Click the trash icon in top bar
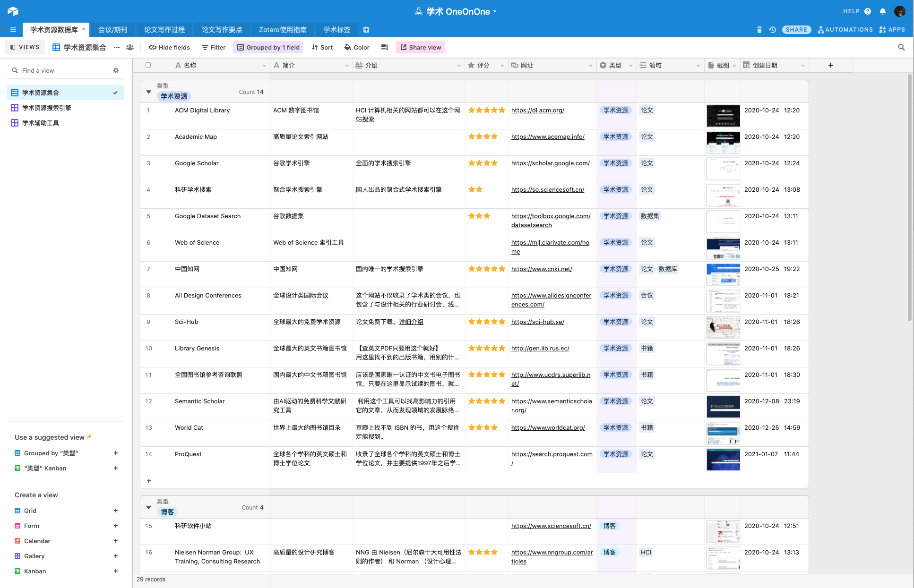Viewport: 914px width, 588px height. (x=759, y=30)
